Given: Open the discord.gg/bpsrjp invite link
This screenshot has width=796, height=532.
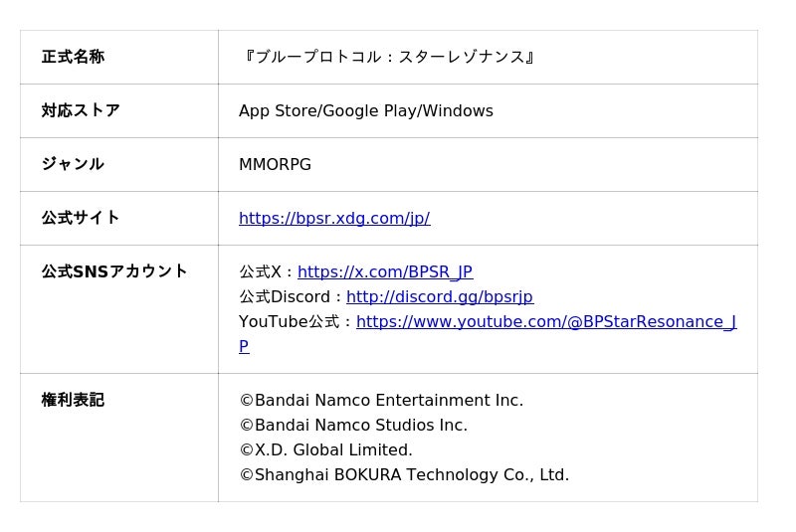Looking at the screenshot, I should 439,297.
